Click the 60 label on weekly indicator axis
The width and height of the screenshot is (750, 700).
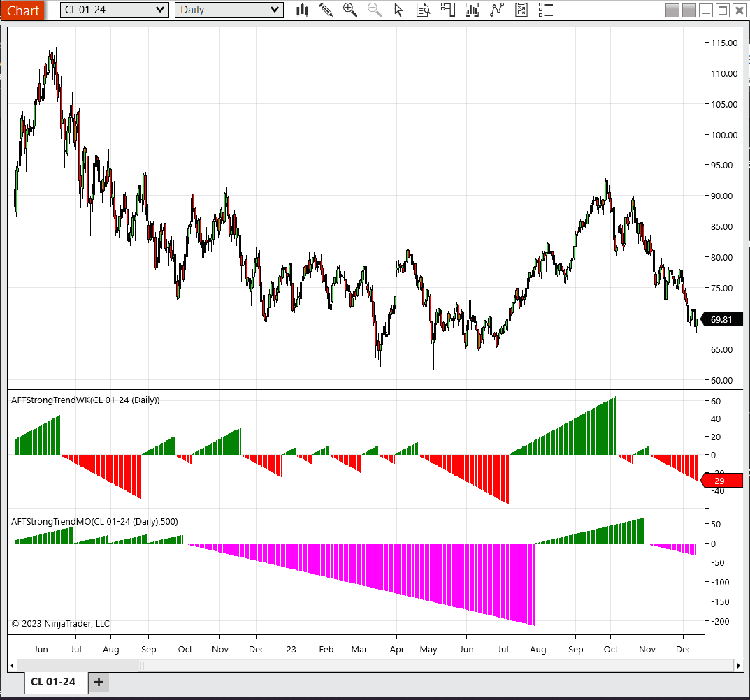click(716, 402)
